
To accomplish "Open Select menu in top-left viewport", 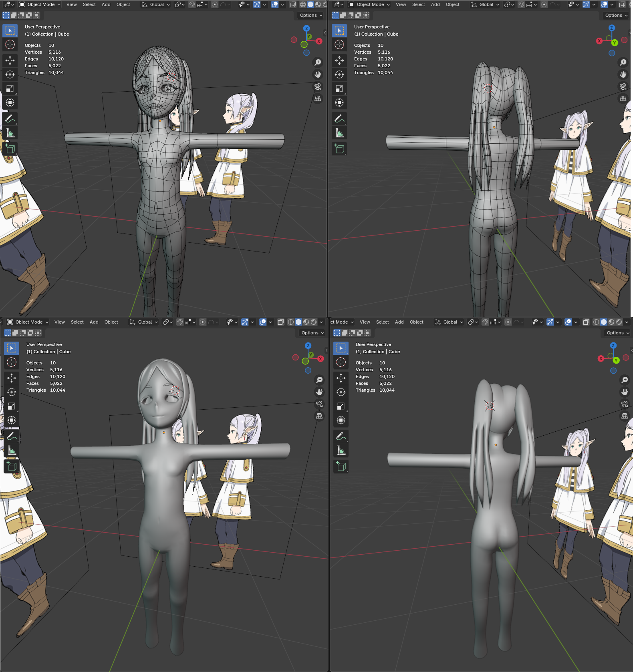I will pyautogui.click(x=89, y=4).
